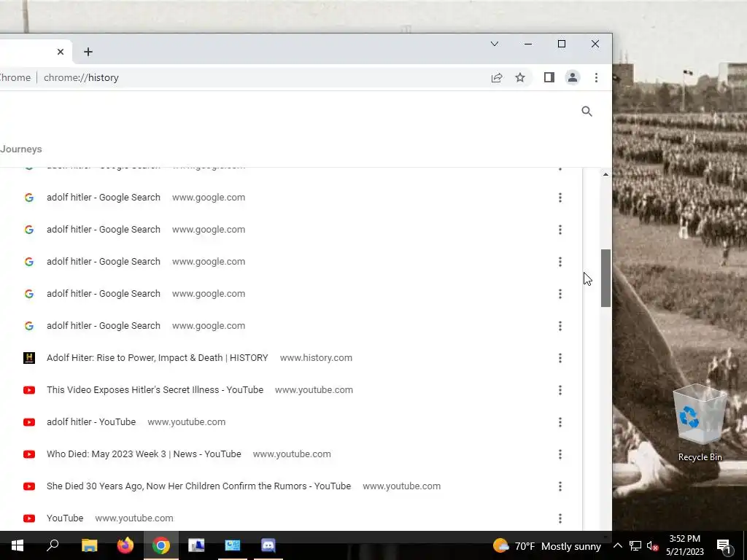Open actions menu for Hitler's Secret Illness entry
Image resolution: width=747 pixels, height=560 pixels.
click(560, 390)
